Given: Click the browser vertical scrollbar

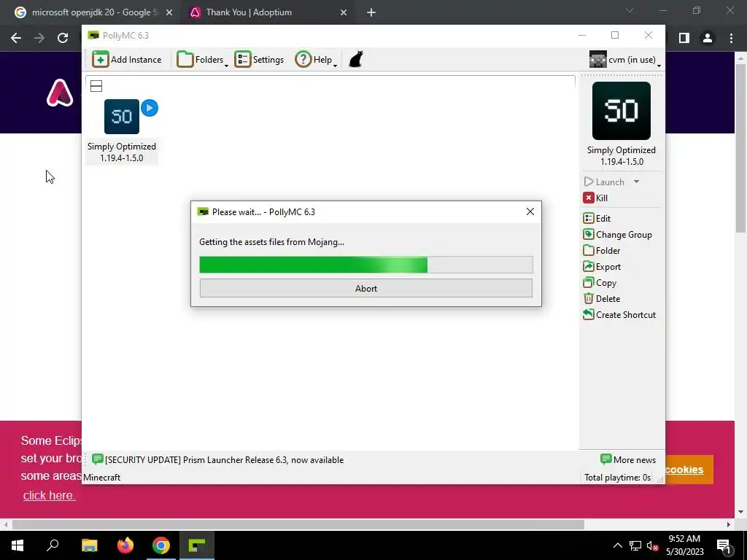Looking at the screenshot, I should point(740,149).
